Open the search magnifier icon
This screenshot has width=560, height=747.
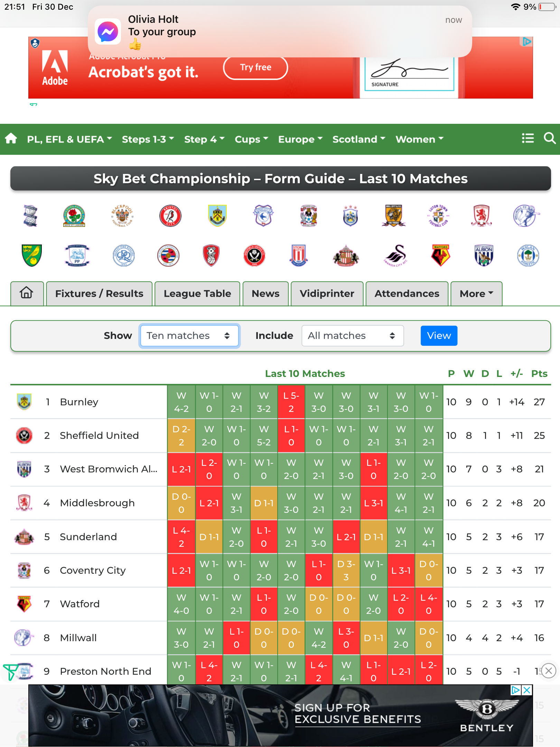point(549,139)
